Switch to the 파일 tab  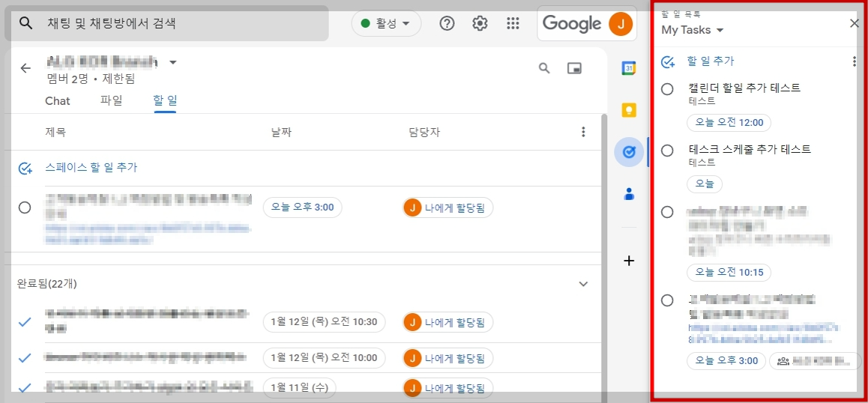point(111,100)
